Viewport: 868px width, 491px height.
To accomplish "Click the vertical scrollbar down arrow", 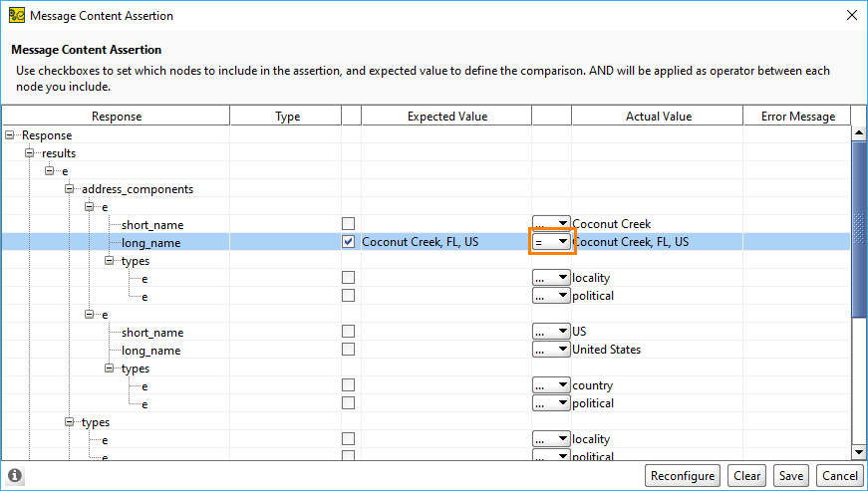I will tap(859, 450).
